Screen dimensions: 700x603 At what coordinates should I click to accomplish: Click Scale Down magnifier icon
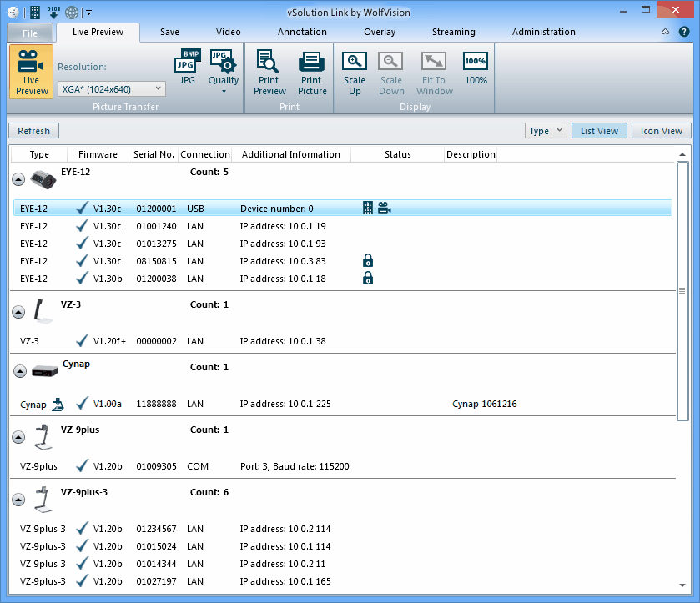pos(390,61)
